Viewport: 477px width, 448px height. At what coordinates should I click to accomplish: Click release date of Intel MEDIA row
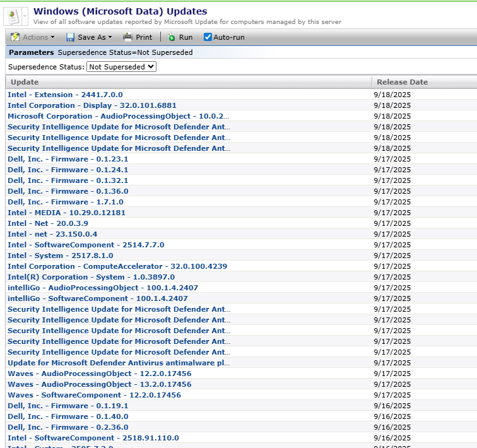tap(392, 213)
